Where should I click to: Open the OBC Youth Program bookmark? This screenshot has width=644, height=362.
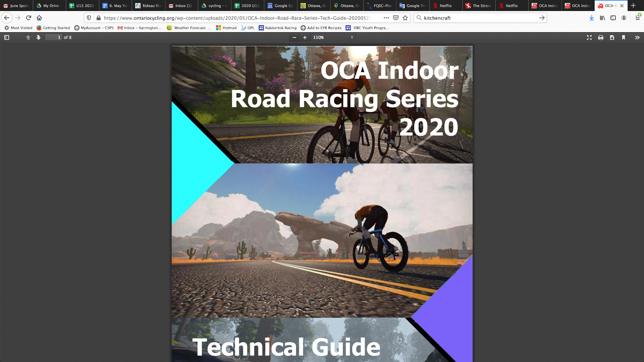click(367, 28)
